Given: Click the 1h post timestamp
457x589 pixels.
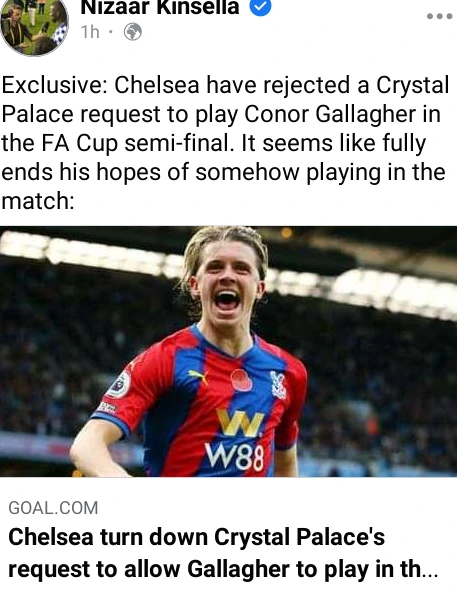Looking at the screenshot, I should click(90, 32).
